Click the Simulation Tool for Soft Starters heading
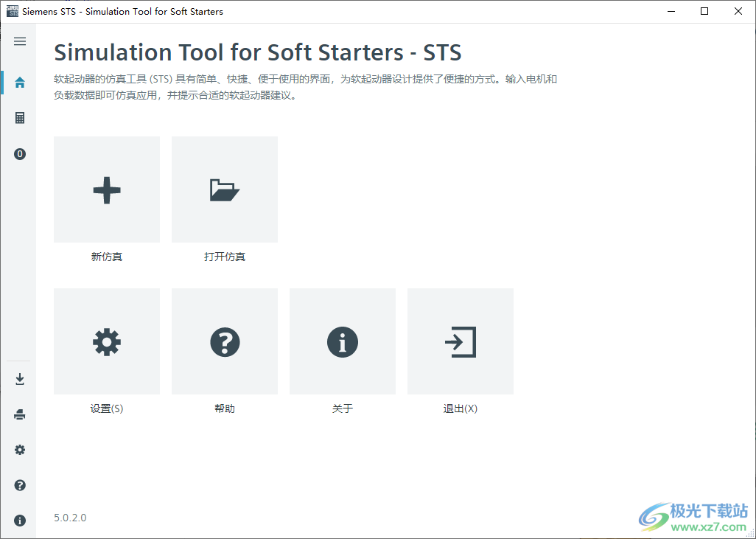This screenshot has width=756, height=539. tap(257, 52)
